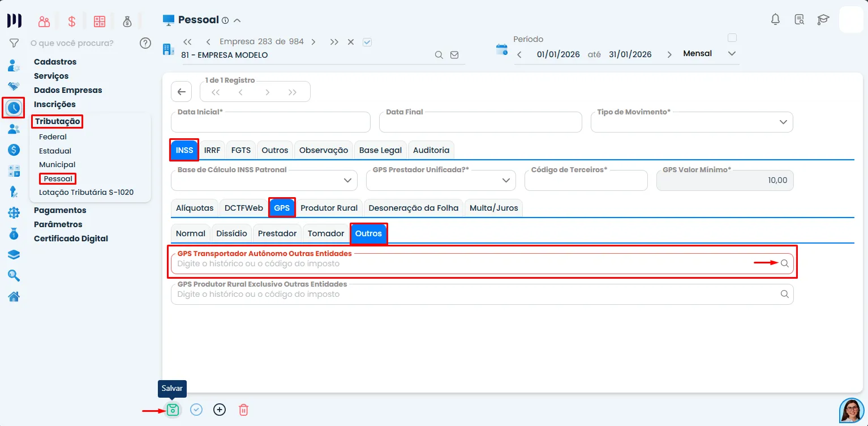Open the FGTS tab
The width and height of the screenshot is (868, 426).
pos(241,150)
